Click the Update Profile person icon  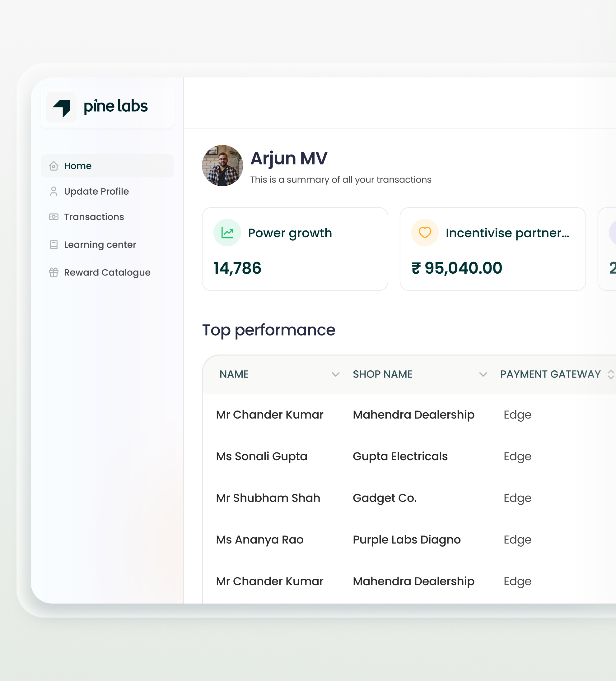54,191
